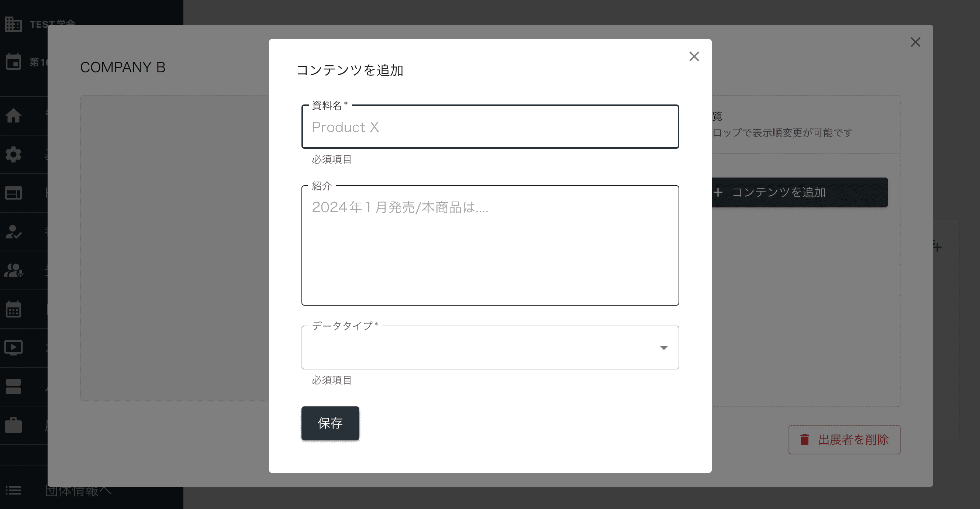Screen dimensions: 980x509
Task: Click the COMPANY B heading
Action: click(x=122, y=68)
